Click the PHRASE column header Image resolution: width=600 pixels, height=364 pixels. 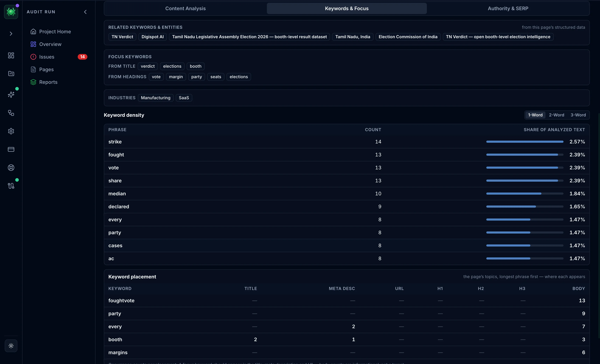(117, 130)
